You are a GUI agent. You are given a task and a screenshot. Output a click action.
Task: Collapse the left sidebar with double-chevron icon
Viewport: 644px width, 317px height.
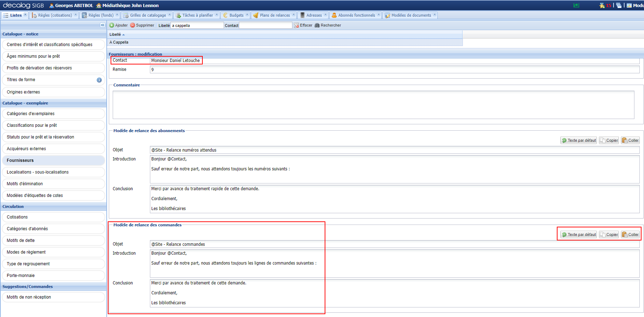tap(102, 25)
